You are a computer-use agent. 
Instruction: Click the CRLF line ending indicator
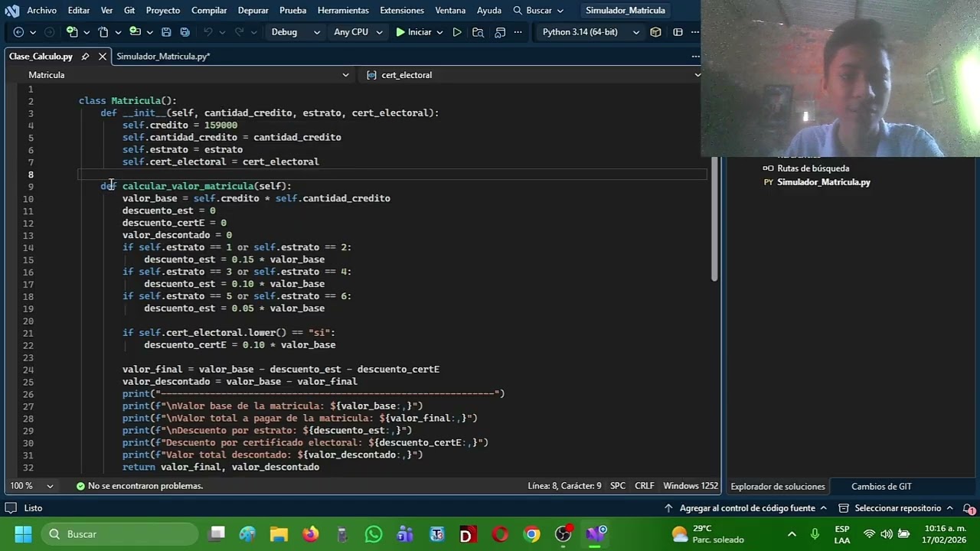[x=644, y=486]
